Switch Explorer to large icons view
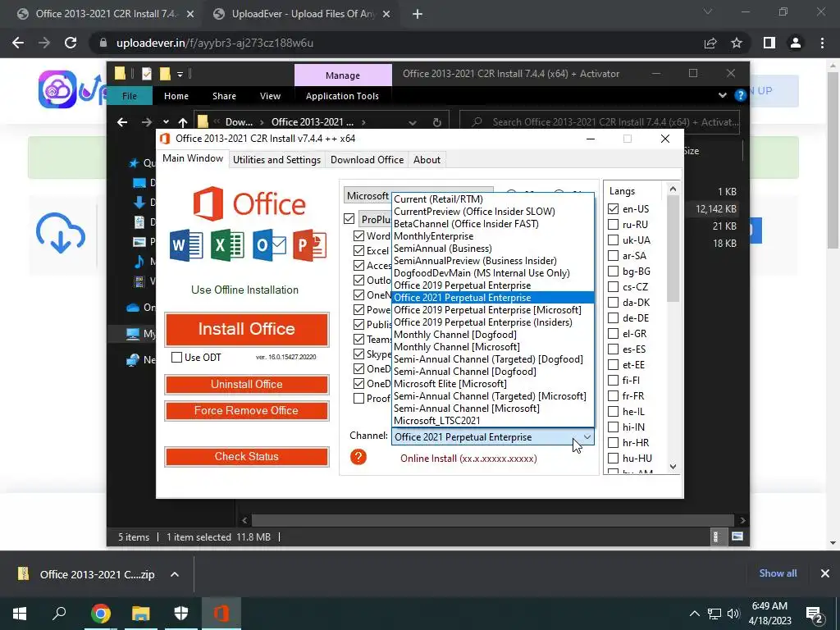 tap(737, 536)
